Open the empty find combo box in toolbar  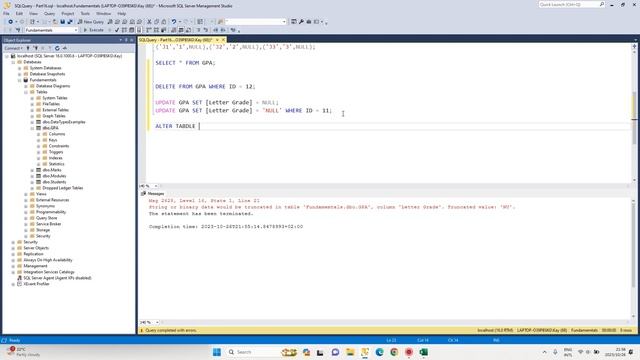point(256,22)
